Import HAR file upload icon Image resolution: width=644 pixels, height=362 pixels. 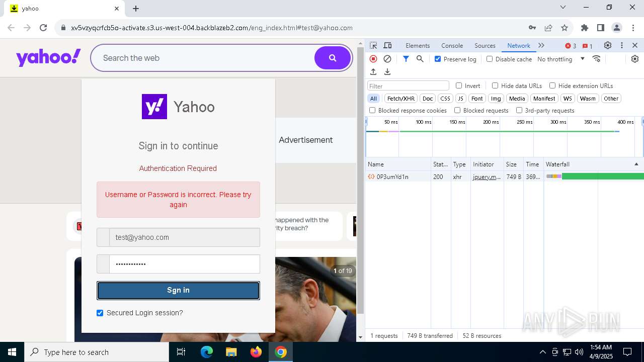(x=373, y=72)
